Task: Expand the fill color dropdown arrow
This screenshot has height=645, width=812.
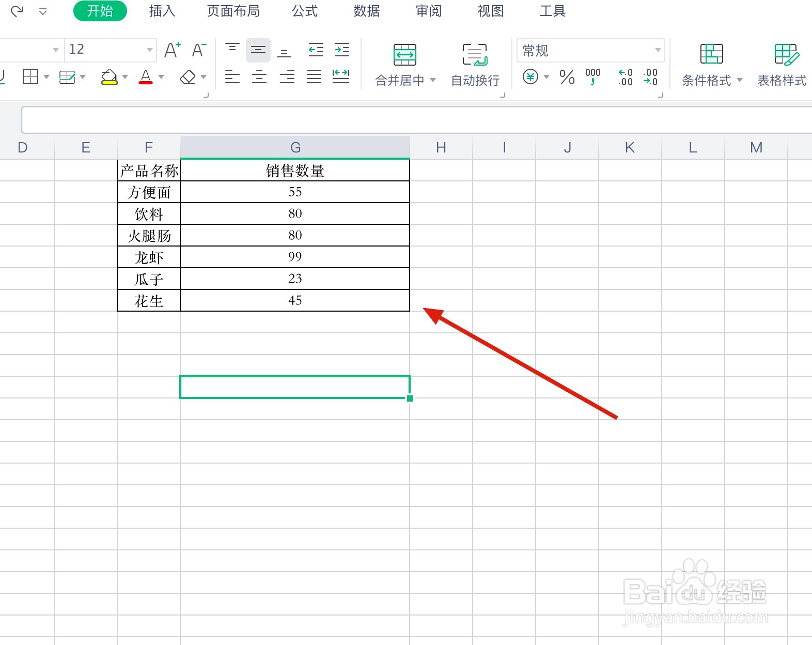Action: 125,77
